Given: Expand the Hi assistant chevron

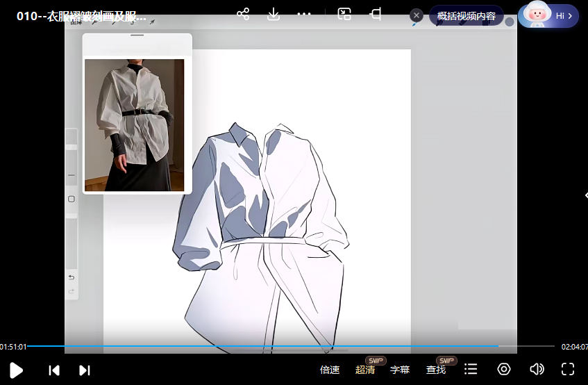Looking at the screenshot, I should pos(570,15).
